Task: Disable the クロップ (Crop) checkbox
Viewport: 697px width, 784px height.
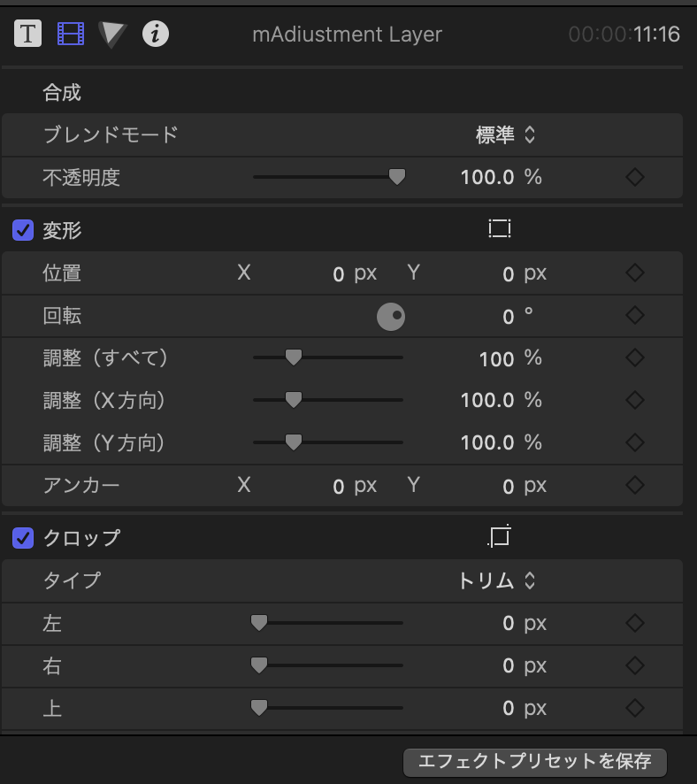Action: [23, 537]
